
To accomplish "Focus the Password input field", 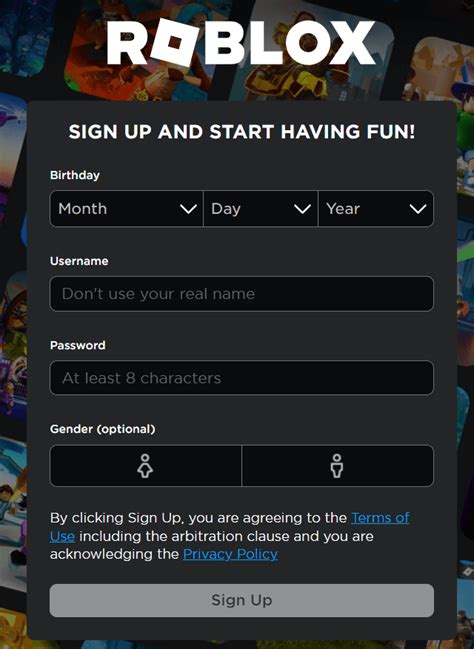I will 242,378.
